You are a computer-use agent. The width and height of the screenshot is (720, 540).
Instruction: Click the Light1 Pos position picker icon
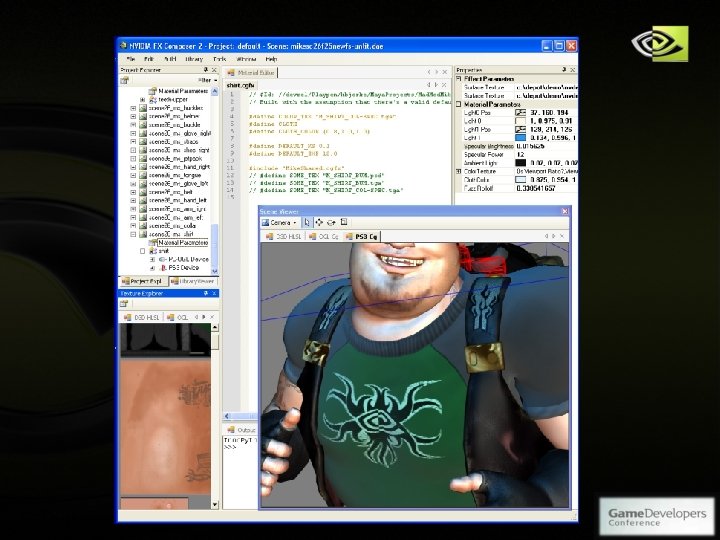[520, 129]
